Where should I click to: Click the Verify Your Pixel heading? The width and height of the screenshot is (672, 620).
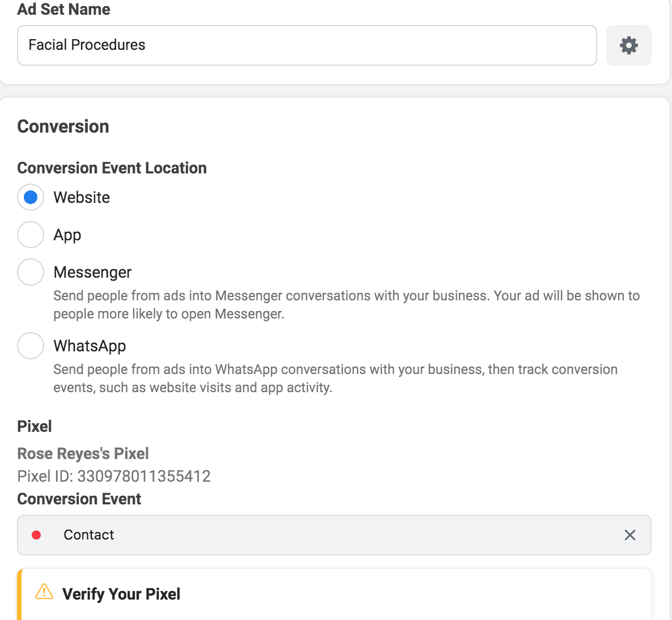click(x=121, y=594)
